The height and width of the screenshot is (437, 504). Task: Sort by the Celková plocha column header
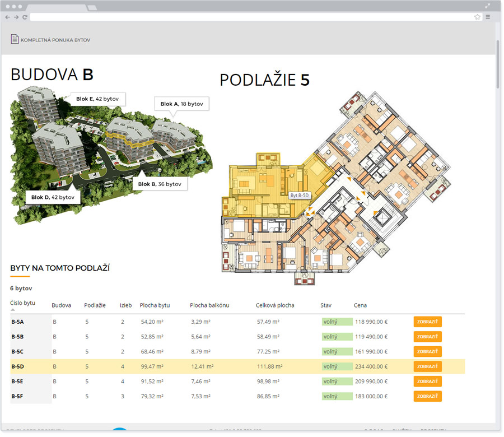click(x=275, y=305)
